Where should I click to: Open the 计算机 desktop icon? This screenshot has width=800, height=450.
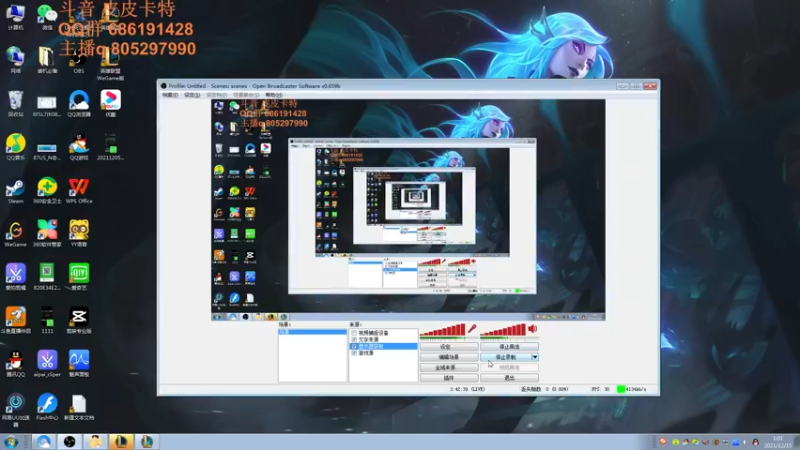[15, 16]
